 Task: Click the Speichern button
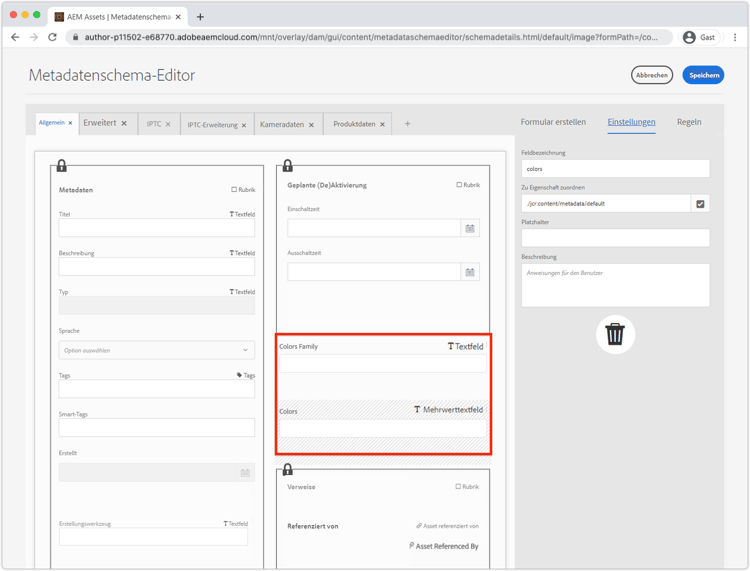click(x=703, y=75)
